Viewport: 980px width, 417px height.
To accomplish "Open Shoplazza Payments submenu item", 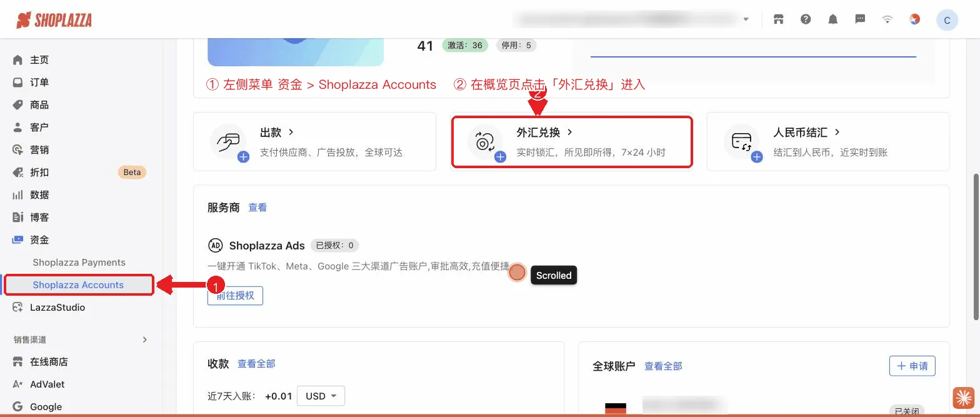I will (x=79, y=263).
